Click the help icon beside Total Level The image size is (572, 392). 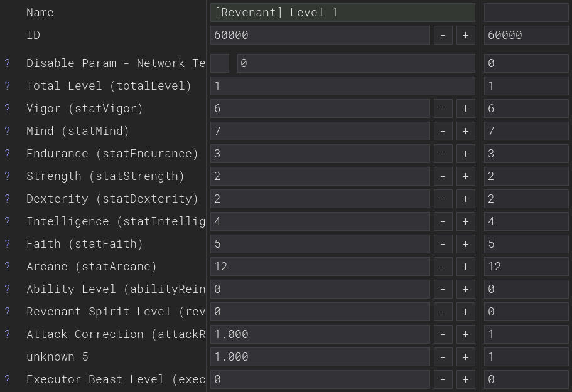(8, 86)
